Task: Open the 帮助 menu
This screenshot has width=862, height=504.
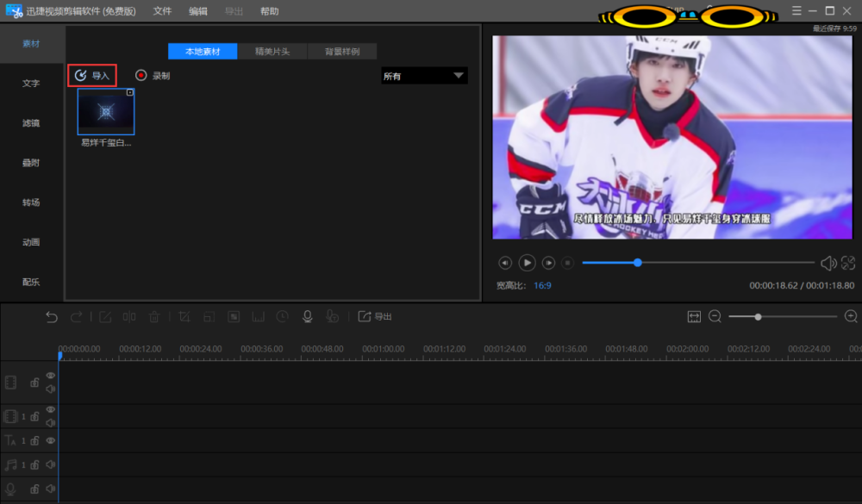Action: coord(269,11)
